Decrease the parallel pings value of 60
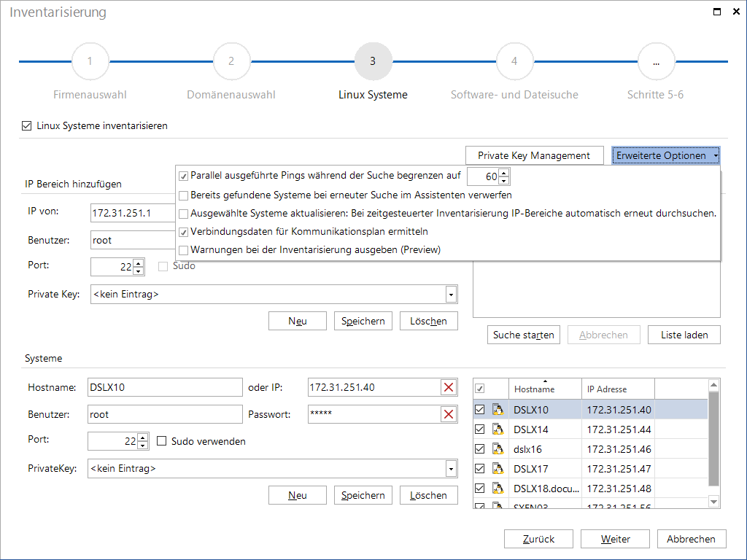 503,181
